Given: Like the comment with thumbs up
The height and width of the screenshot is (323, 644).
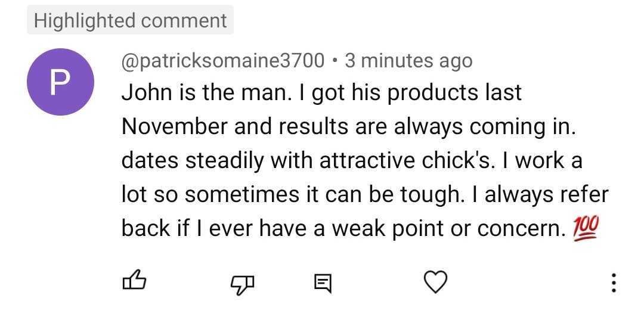Looking at the screenshot, I should click(134, 281).
